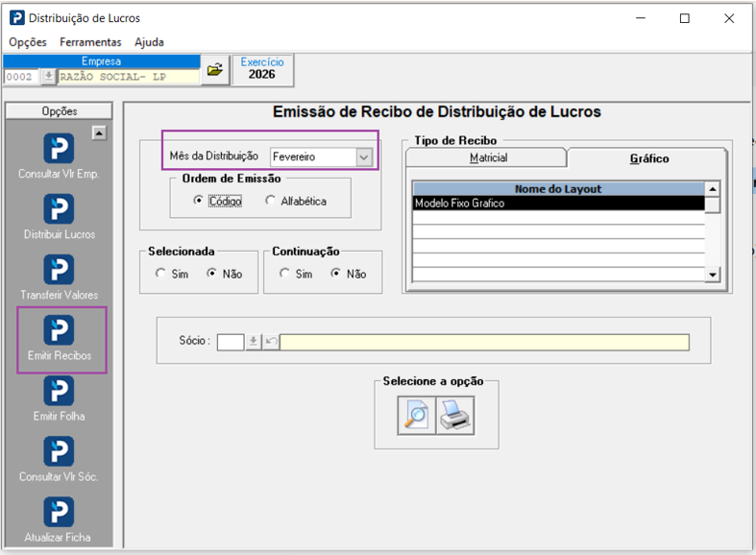Image resolution: width=756 pixels, height=555 pixels.
Task: Open the folder icon next to Empresa
Action: click(215, 70)
